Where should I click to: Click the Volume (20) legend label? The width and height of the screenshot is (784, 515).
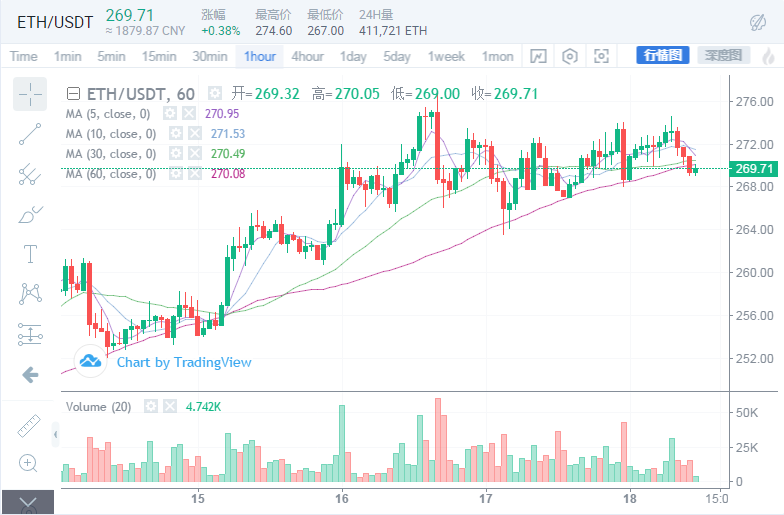tap(98, 406)
